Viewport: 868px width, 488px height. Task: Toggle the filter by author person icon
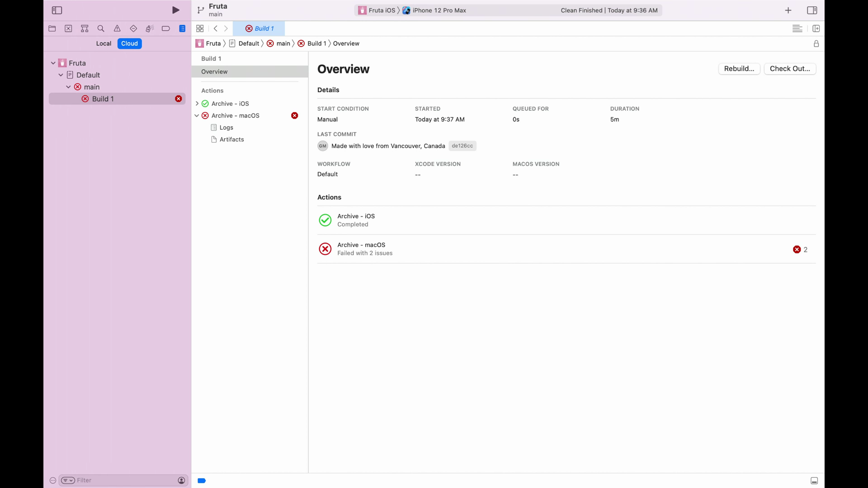pyautogui.click(x=181, y=480)
